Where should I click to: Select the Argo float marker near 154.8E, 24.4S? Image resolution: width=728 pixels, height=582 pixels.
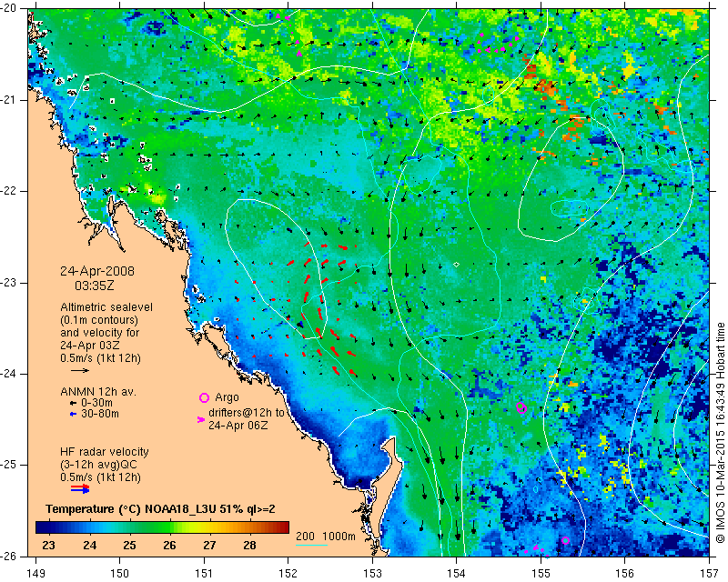(x=521, y=408)
